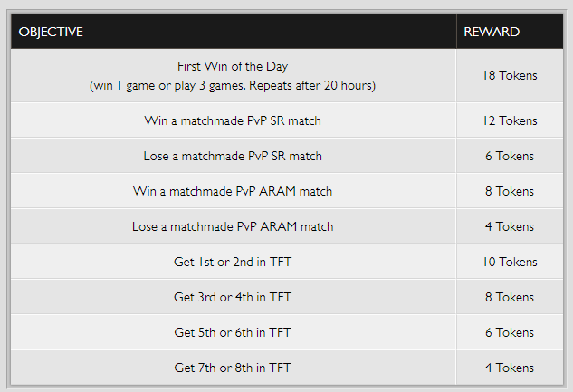Click the ARAM win 8 Tokens reward
The width and height of the screenshot is (573, 392).
(x=510, y=191)
